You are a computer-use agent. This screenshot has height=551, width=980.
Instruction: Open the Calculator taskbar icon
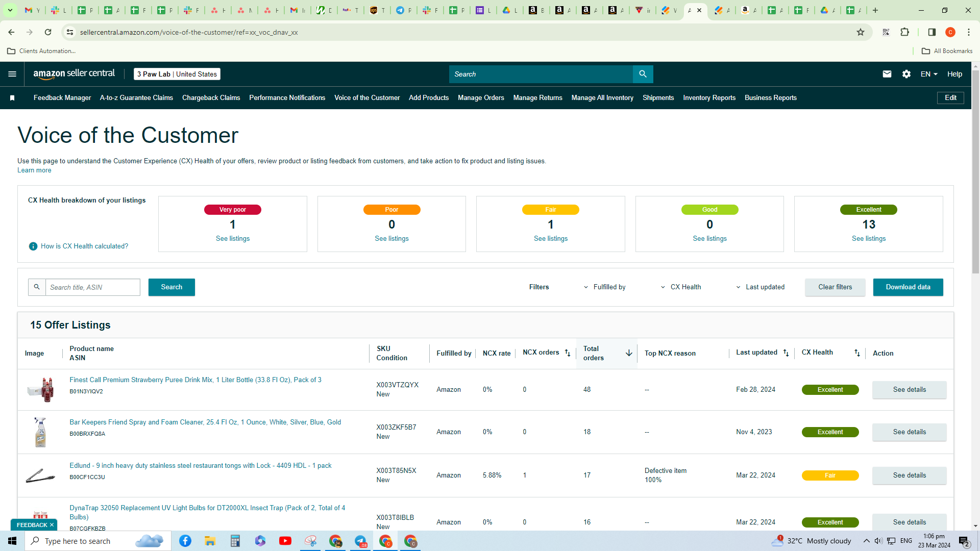(x=235, y=541)
